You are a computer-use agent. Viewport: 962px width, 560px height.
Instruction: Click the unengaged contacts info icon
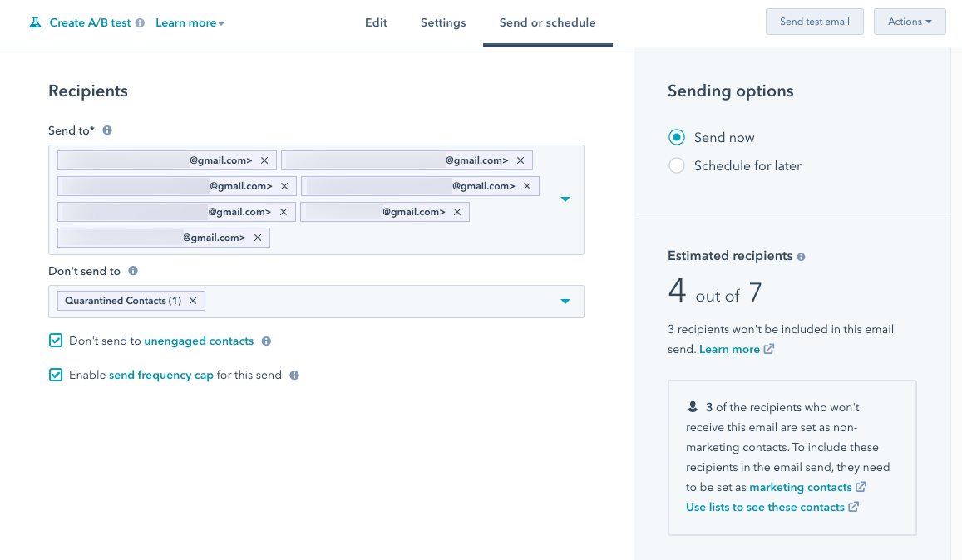(x=264, y=341)
